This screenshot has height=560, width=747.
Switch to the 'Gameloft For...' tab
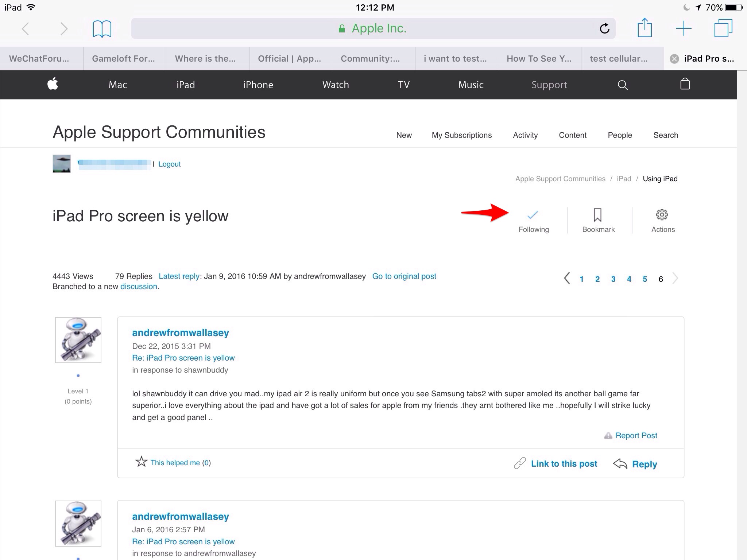point(123,59)
